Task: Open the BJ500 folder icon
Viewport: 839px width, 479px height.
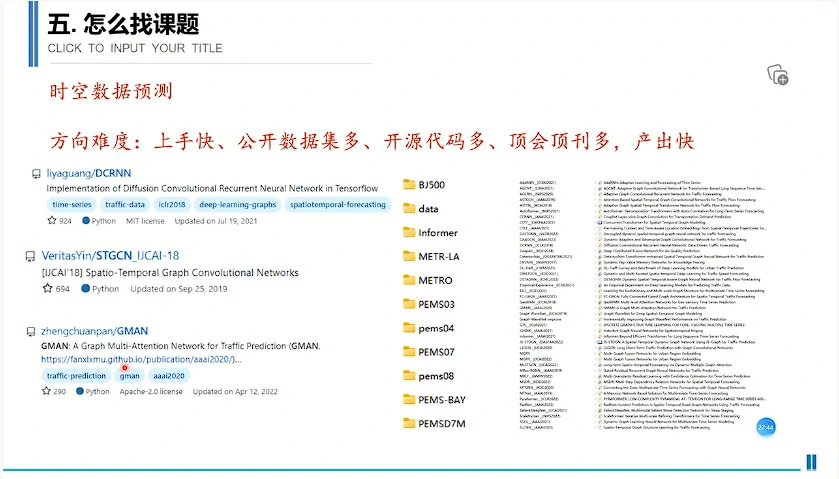Action: 407,185
